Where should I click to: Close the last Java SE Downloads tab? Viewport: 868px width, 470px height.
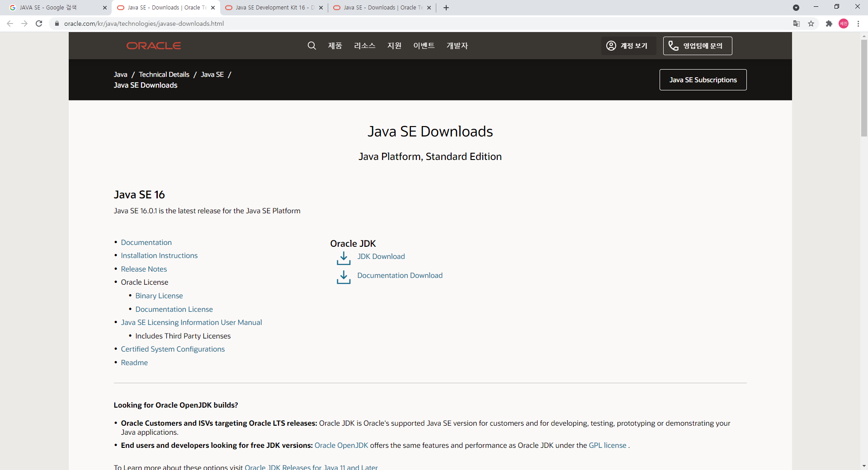(429, 8)
